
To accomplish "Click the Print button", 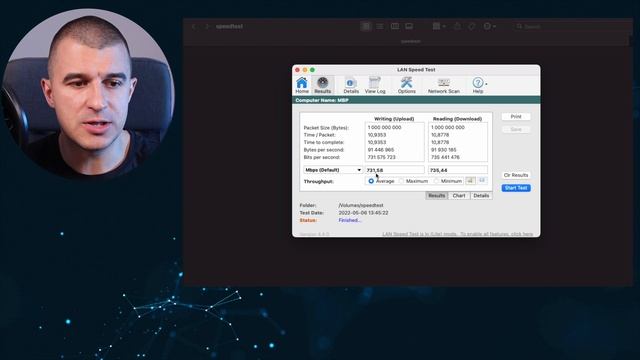I will pyautogui.click(x=516, y=117).
